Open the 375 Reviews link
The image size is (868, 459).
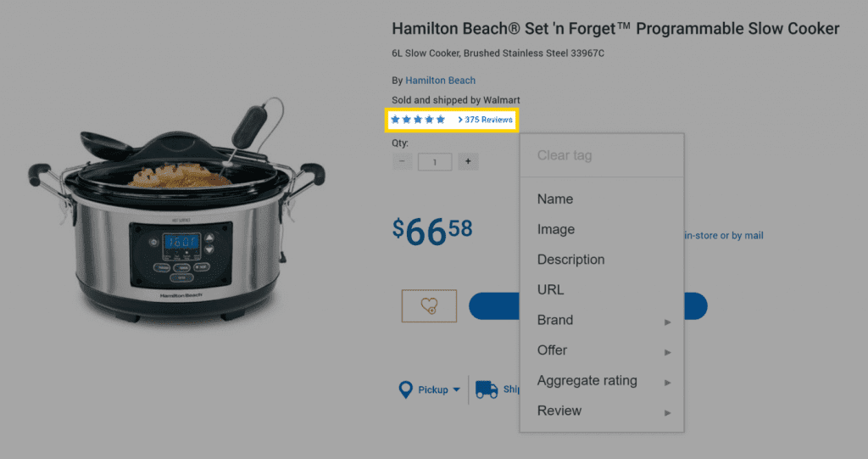[487, 120]
